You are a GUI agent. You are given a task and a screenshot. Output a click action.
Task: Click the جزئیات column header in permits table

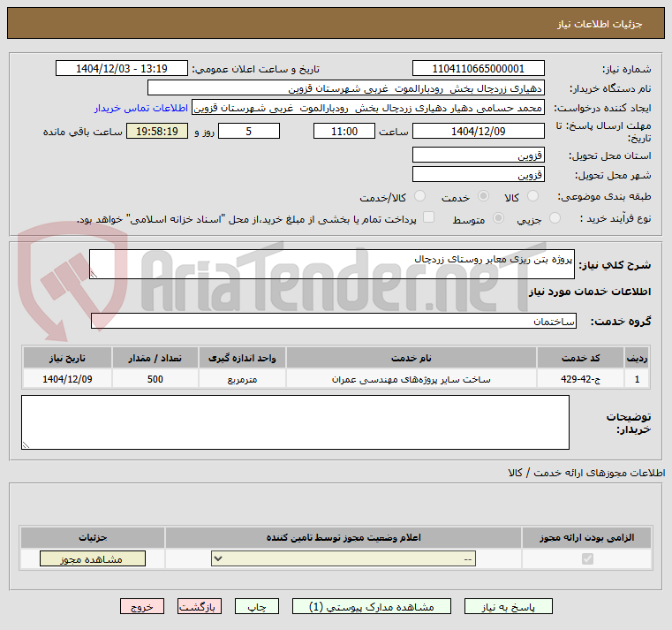pos(93,537)
